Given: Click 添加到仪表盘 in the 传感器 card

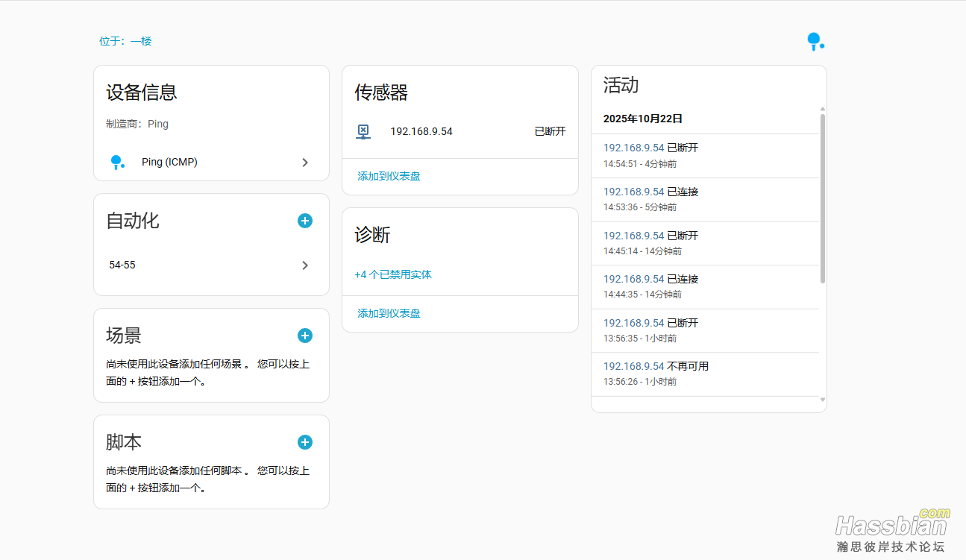Looking at the screenshot, I should (x=389, y=177).
